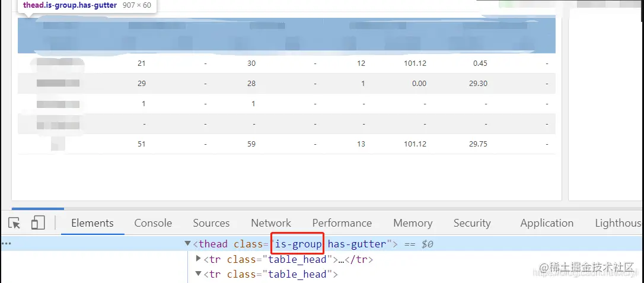
Task: Select the thead is-group has-gutter node
Action: click(x=322, y=244)
